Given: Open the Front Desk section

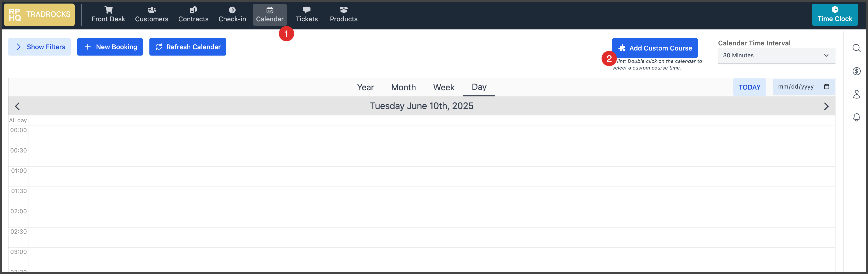Looking at the screenshot, I should 108,15.
